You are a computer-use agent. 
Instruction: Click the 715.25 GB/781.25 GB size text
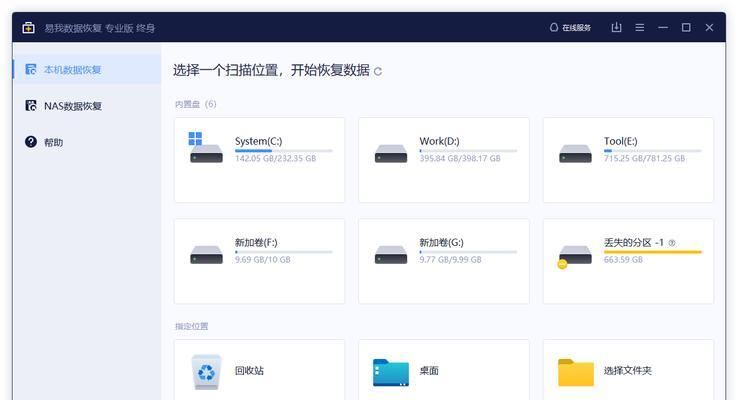644,159
